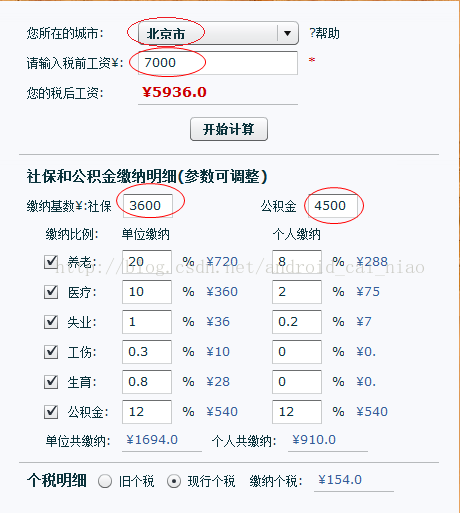Click the 失业 employer amount ¥36

(218, 322)
